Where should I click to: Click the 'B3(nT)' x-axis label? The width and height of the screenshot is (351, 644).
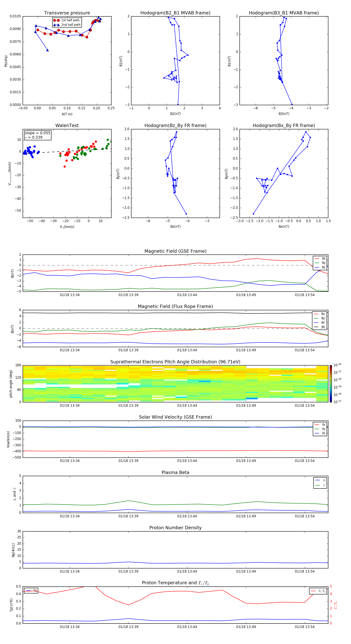click(x=284, y=114)
